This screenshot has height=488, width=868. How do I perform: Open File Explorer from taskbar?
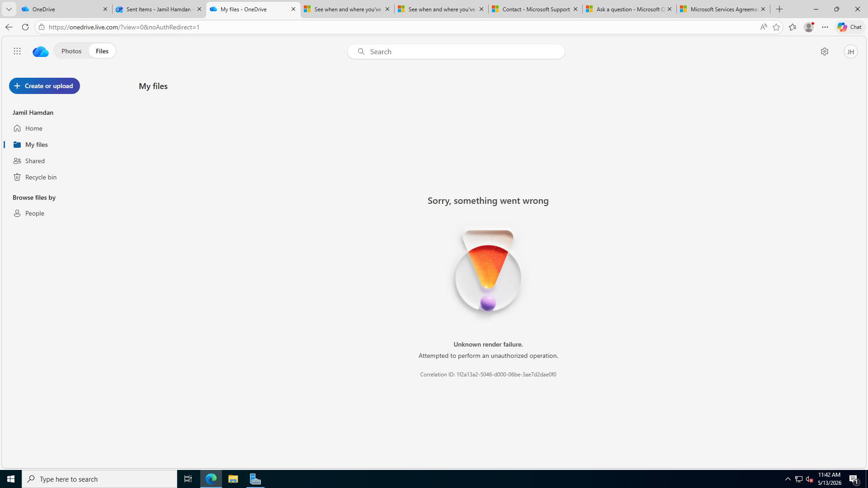[233, 479]
